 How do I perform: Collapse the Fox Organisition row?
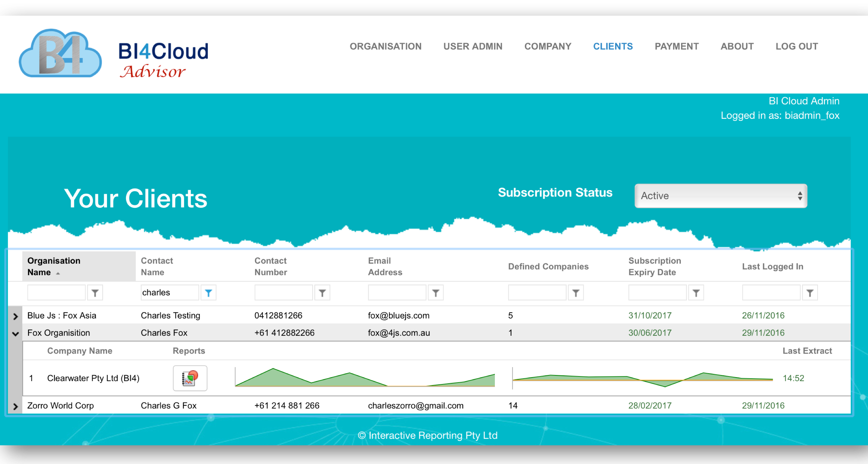tap(15, 333)
